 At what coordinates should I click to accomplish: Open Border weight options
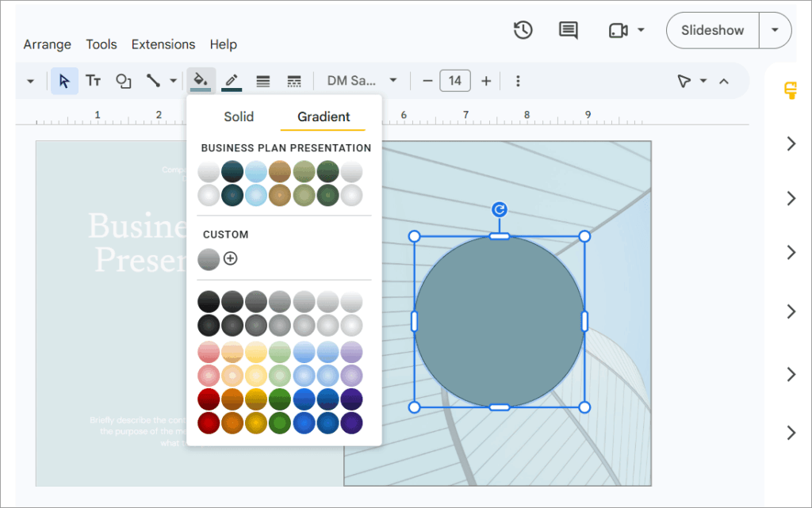(x=263, y=81)
